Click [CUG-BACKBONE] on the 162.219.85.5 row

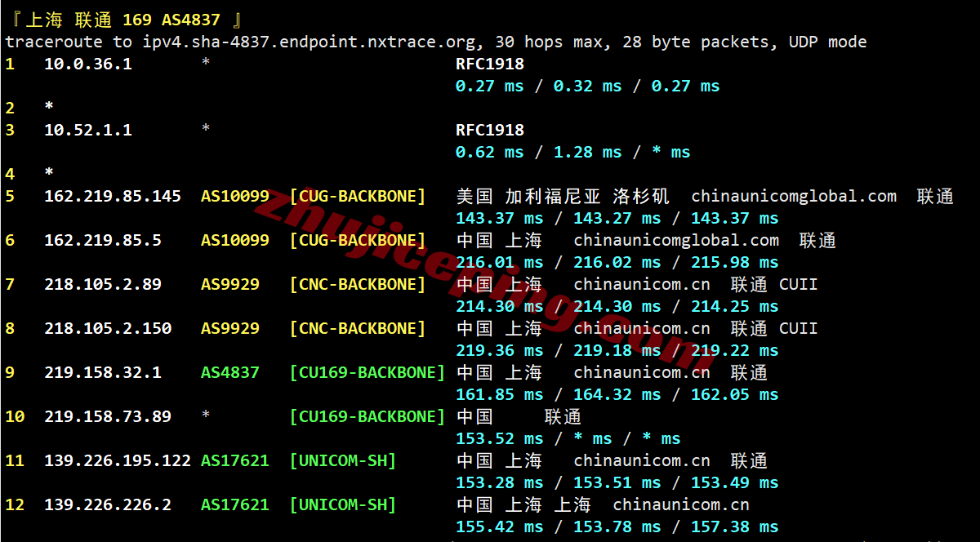tap(358, 240)
